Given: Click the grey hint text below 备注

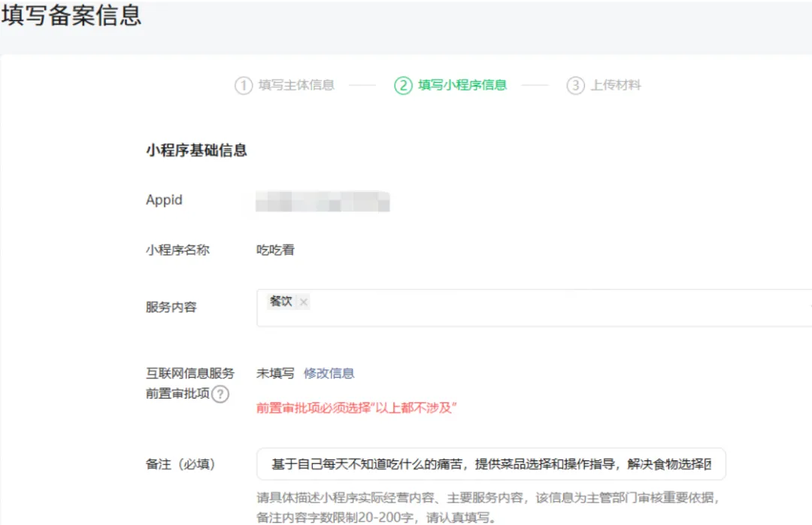Looking at the screenshot, I should (489, 497).
